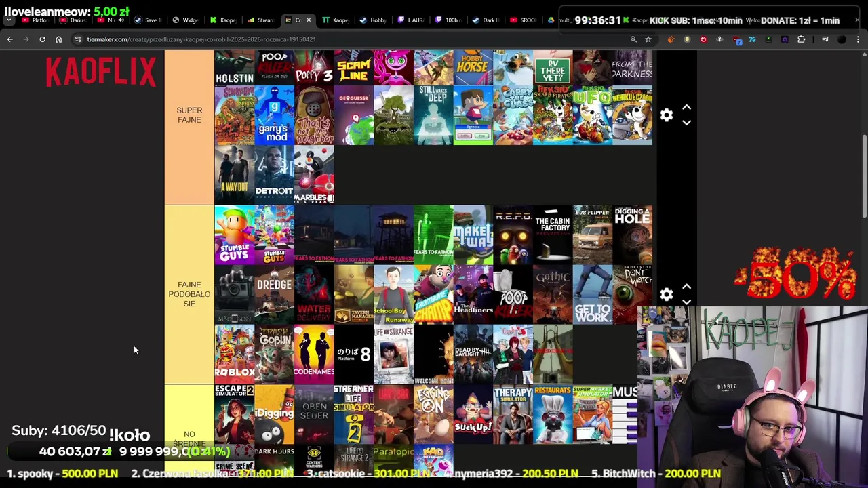This screenshot has height=488, width=868.
Task: Select the Digging a Hole tile
Action: tap(632, 235)
